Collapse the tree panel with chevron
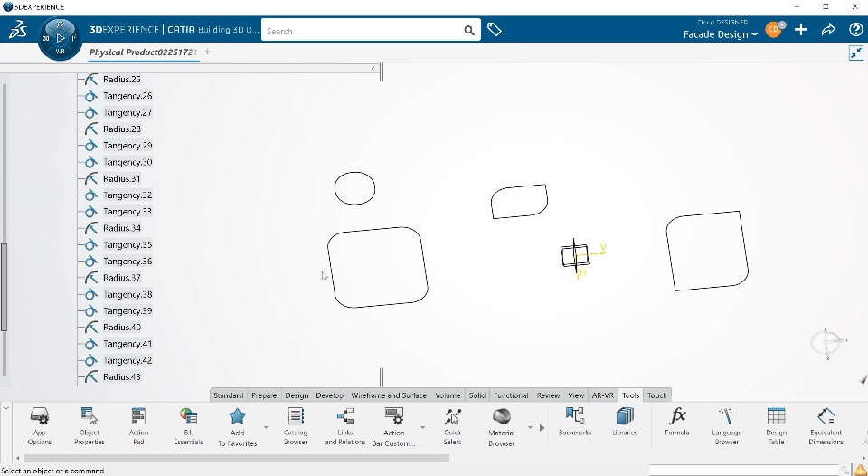 tap(373, 69)
